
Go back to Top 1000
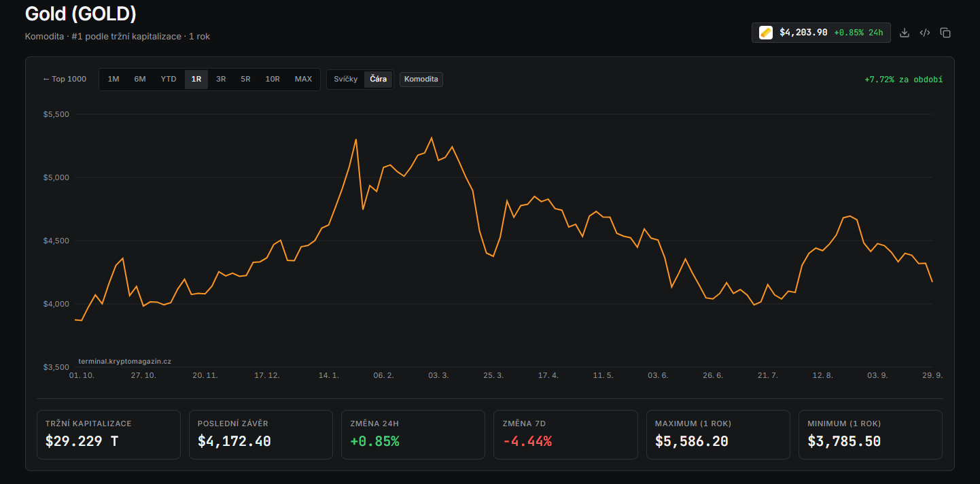65,79
